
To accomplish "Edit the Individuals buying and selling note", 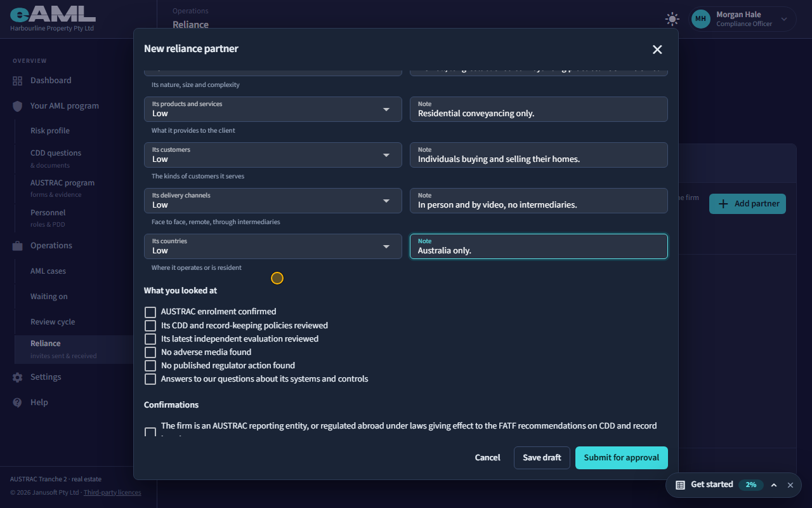I will point(539,155).
